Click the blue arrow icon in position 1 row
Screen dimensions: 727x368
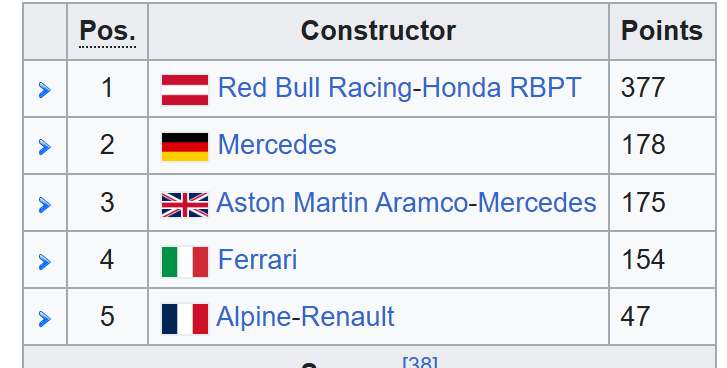click(45, 90)
